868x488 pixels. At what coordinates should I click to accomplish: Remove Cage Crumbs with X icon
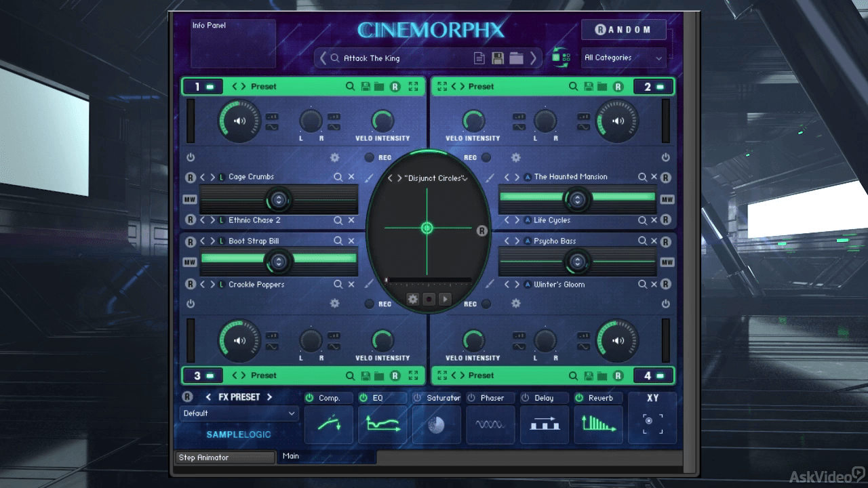click(351, 177)
